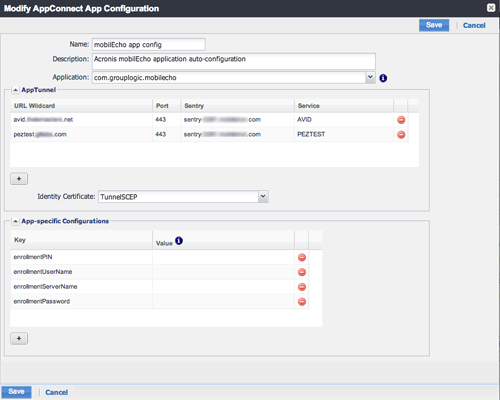
Task: Collapse the AppTunnel section
Action: point(15,90)
